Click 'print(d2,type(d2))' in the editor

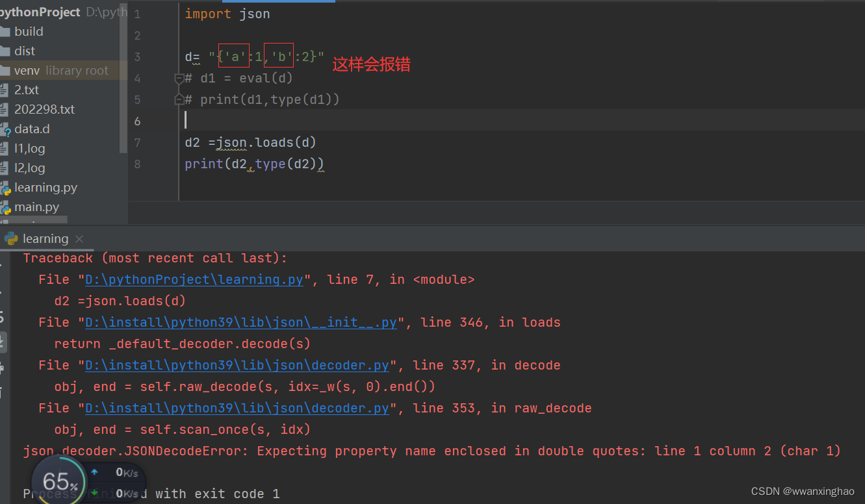[x=255, y=164]
